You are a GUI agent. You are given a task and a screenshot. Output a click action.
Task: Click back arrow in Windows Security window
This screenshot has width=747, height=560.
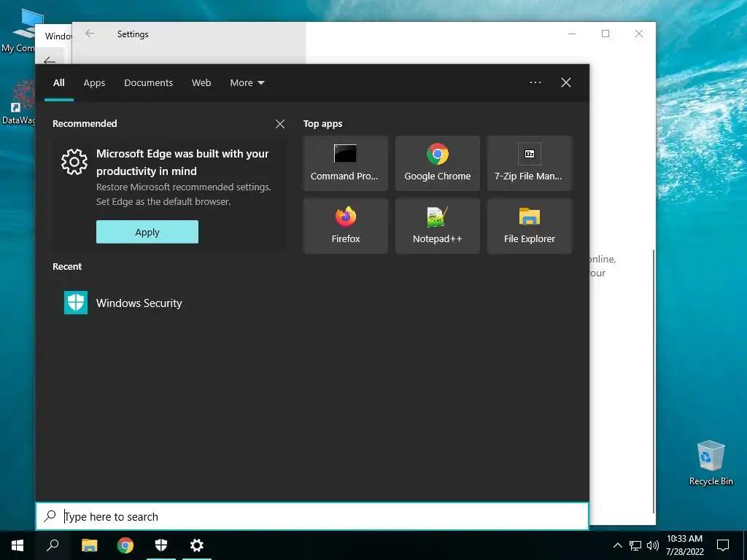(x=49, y=61)
